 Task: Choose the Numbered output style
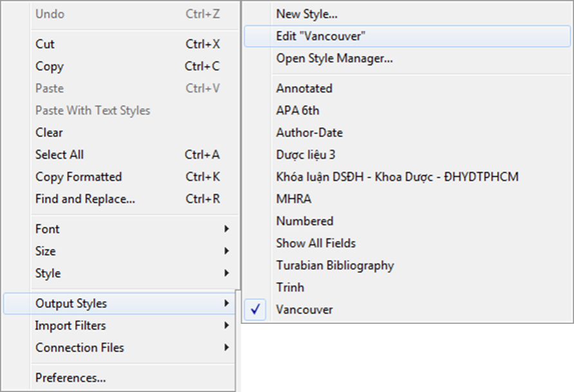coord(407,221)
